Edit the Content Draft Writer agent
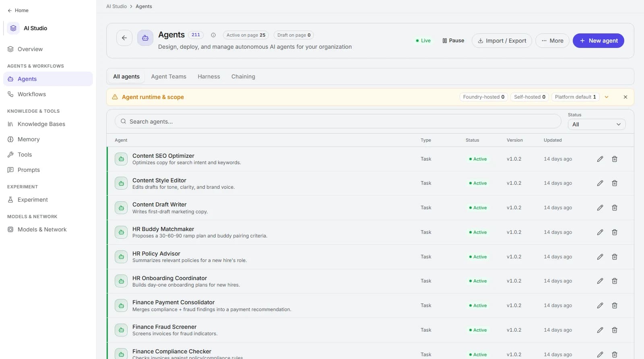 tap(600, 208)
